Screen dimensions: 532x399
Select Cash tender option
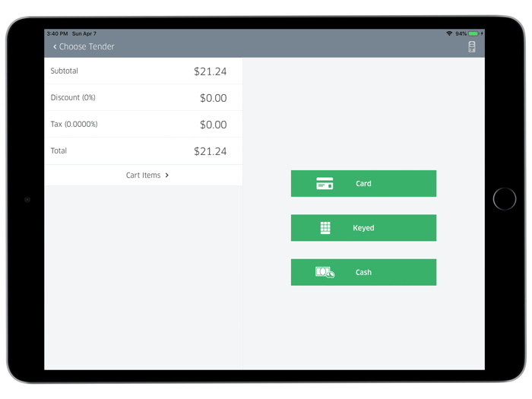[x=363, y=272]
